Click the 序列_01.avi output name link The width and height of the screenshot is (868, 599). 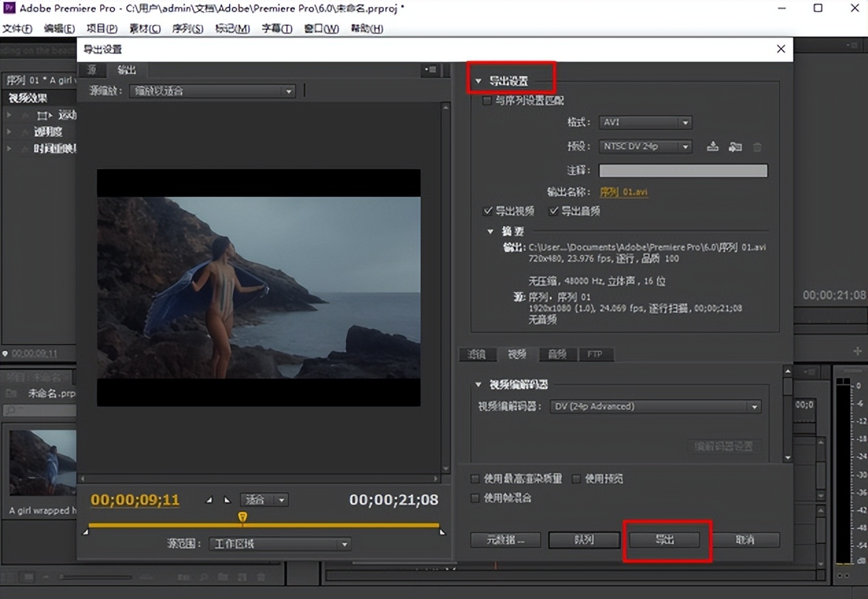tap(624, 193)
